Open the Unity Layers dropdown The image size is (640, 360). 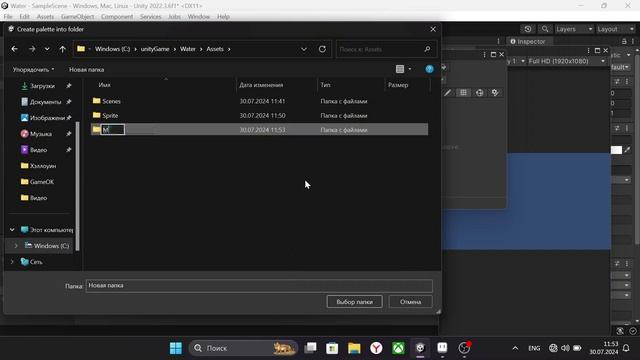point(574,29)
